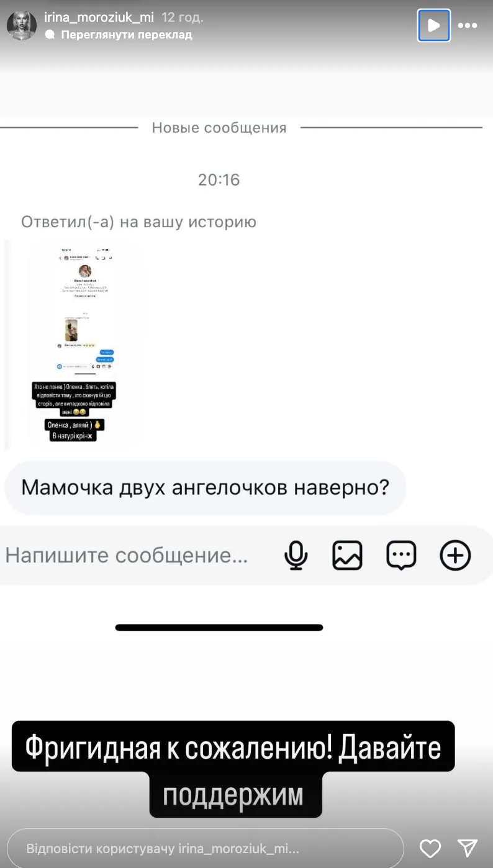Open irina_moroziuk_mi username link
The width and height of the screenshot is (493, 868).
coord(99,18)
